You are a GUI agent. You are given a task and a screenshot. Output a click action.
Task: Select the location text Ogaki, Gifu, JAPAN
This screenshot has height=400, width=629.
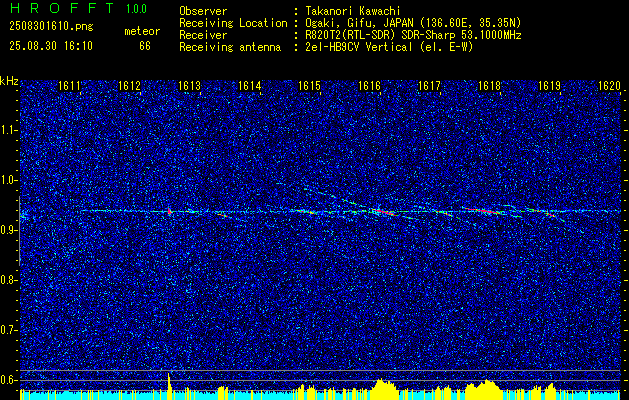360,23
